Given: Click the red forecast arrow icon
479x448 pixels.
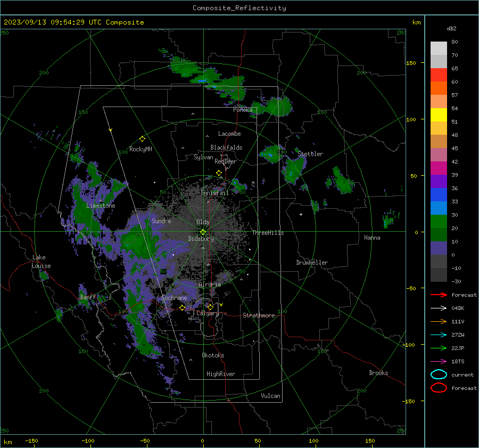Looking at the screenshot, I should tap(439, 295).
